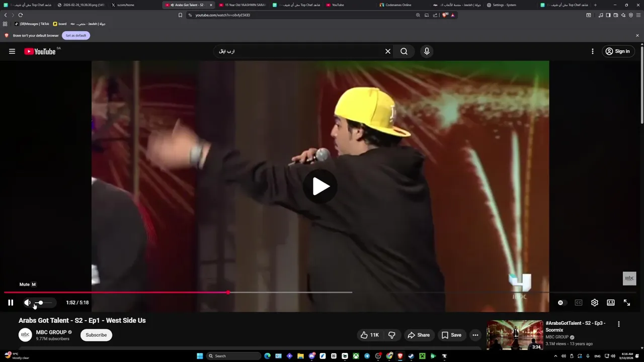Open Brave main hamburger menu
This screenshot has height=362, width=644.
coord(638,15)
